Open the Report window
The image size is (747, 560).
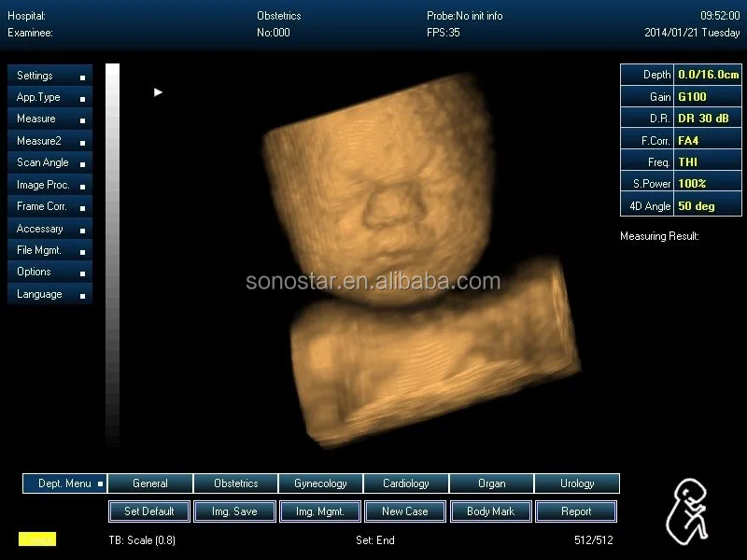[x=576, y=511]
